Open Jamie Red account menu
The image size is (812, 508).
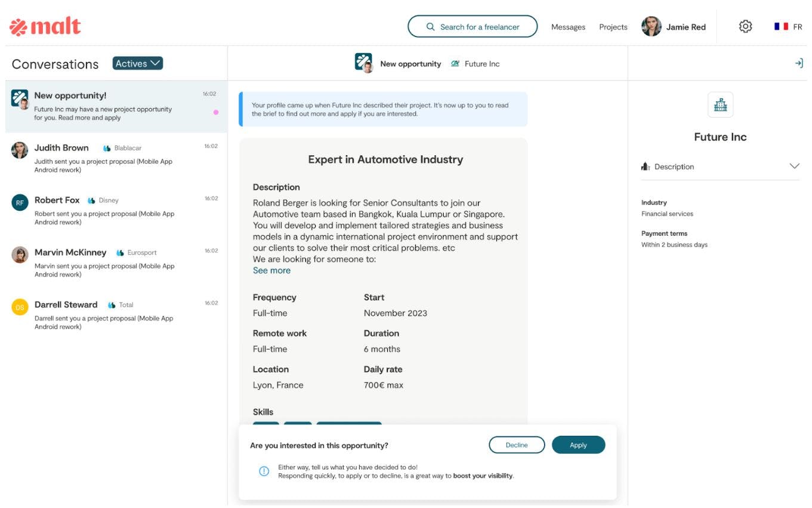(674, 27)
